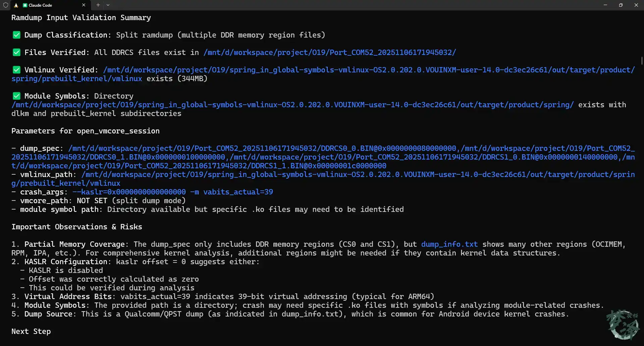Click the Module Symbols green checkmark
The image size is (644, 346).
[16, 96]
